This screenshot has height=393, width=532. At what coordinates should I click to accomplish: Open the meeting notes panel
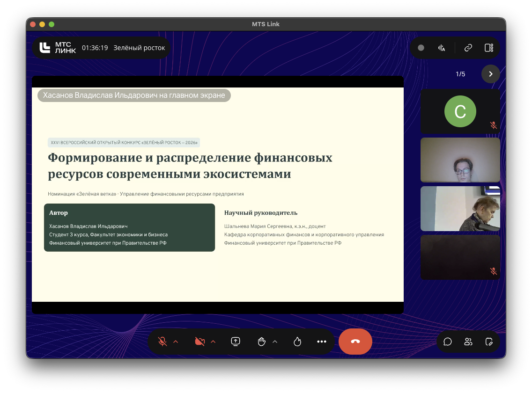[x=489, y=342]
